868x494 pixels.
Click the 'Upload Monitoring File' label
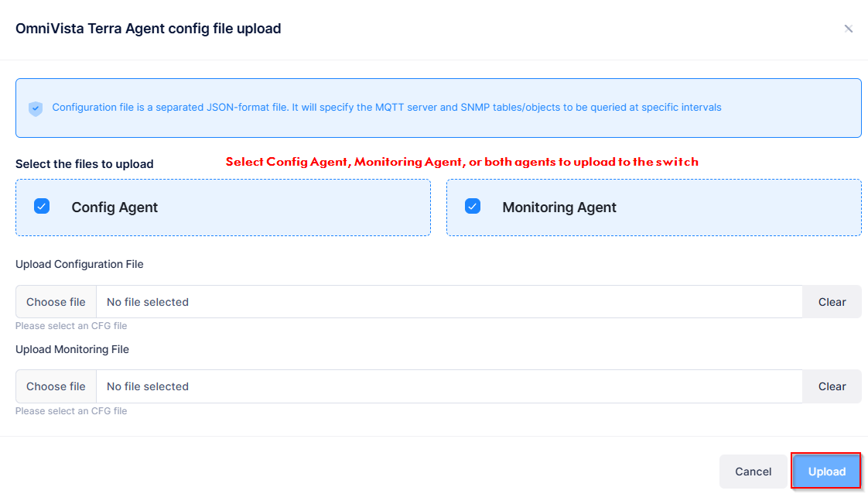point(72,349)
